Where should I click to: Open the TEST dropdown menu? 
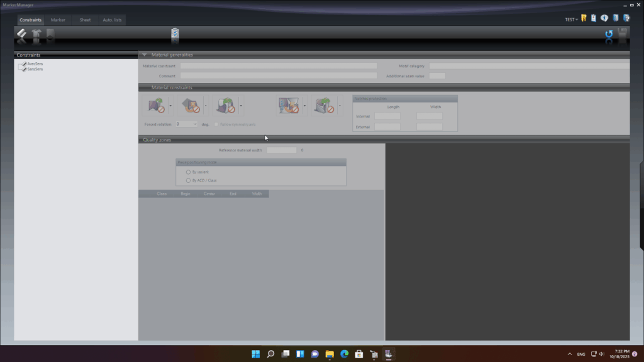[x=571, y=19]
